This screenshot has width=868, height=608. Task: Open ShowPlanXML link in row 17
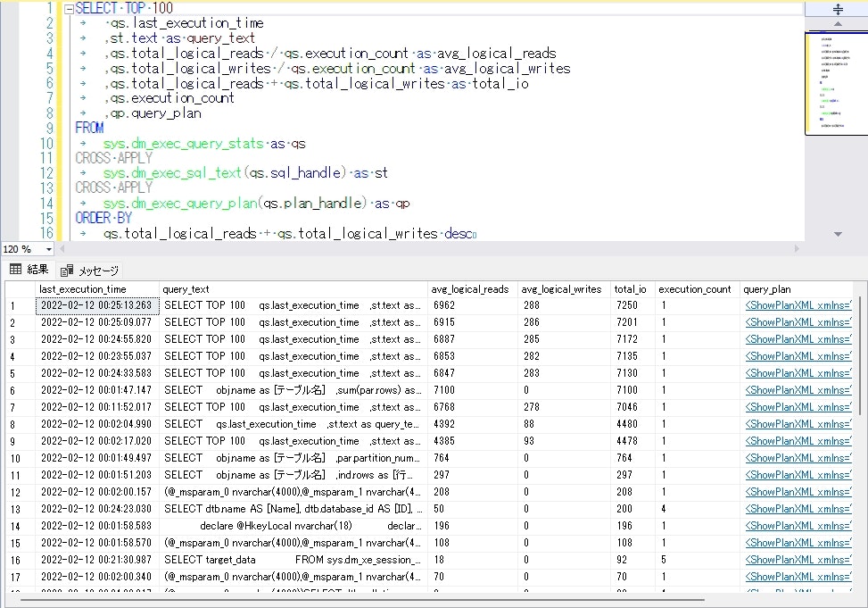coord(798,577)
